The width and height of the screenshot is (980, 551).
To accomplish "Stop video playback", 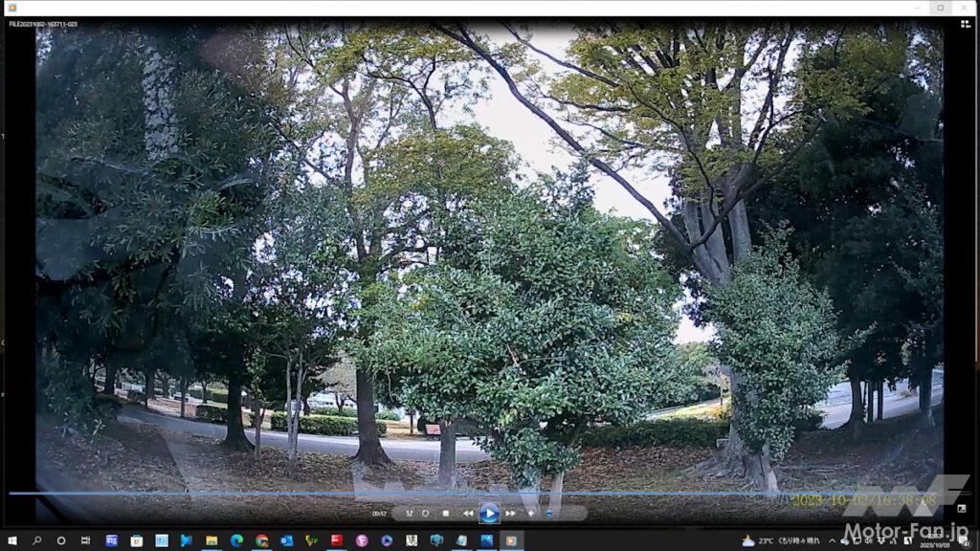I will [445, 514].
